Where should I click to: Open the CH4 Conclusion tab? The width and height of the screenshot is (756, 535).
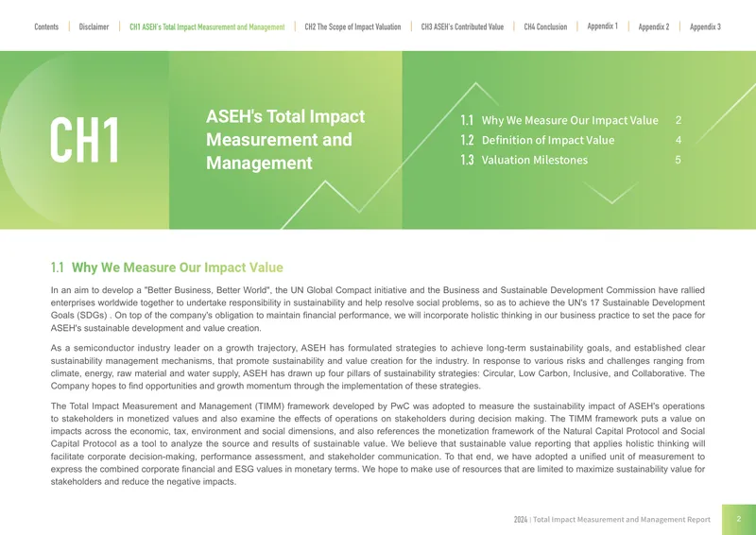tap(545, 26)
